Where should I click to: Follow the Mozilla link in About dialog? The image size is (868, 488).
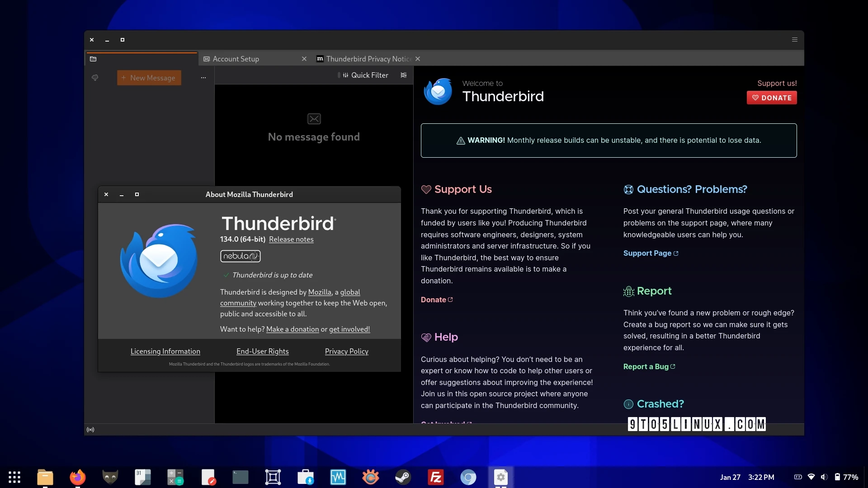point(320,292)
